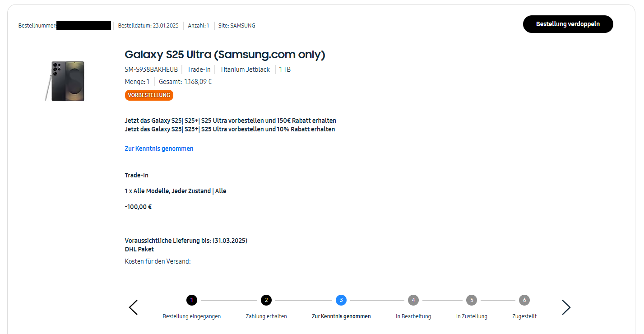Screen dimensions: 644x334
Task: Click the Zugestellt step label
Action: point(524,316)
